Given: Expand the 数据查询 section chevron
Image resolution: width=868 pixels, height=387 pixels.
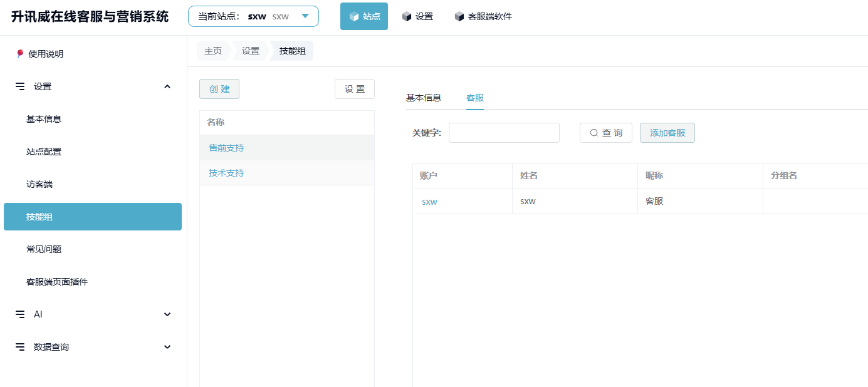Looking at the screenshot, I should [167, 347].
